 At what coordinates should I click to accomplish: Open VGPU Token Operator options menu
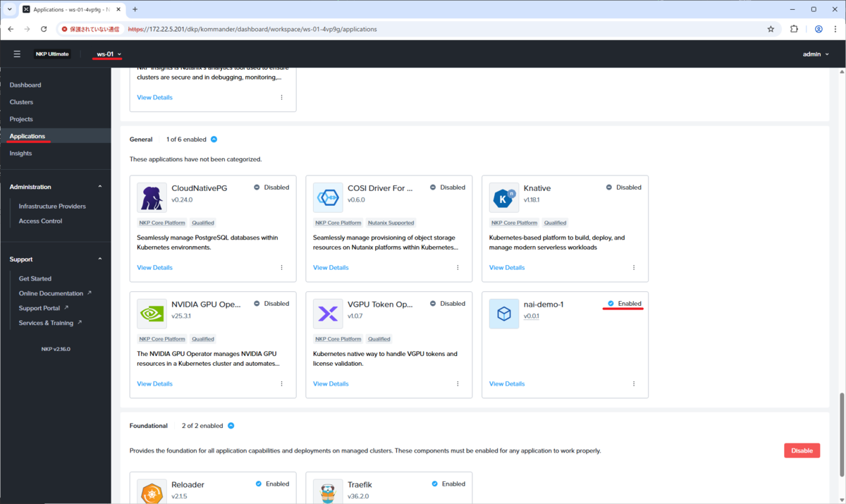[x=458, y=384]
